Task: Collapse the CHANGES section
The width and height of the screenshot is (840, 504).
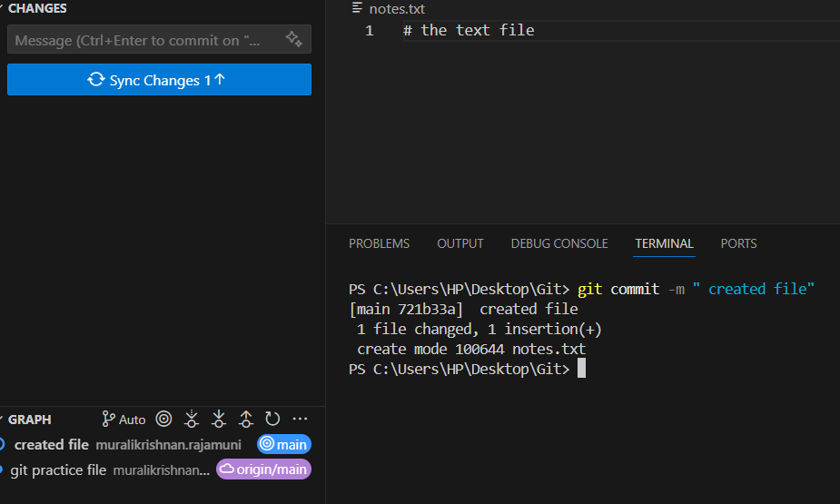Action: click(36, 8)
